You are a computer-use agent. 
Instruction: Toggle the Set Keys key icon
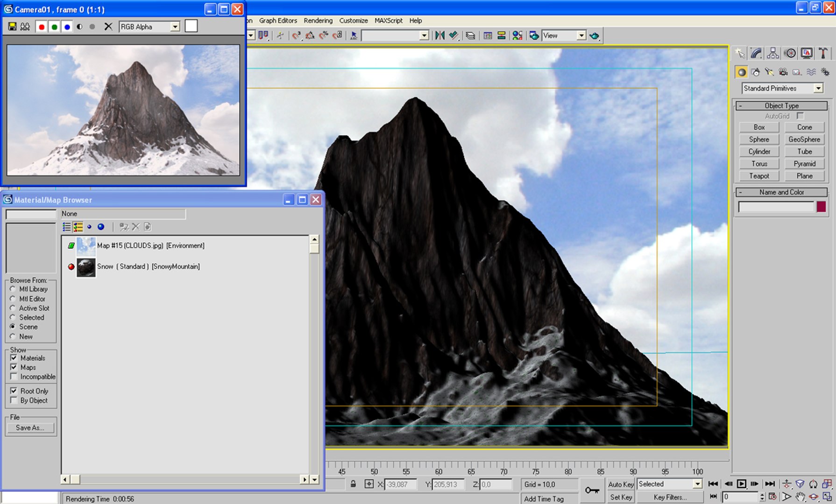592,490
